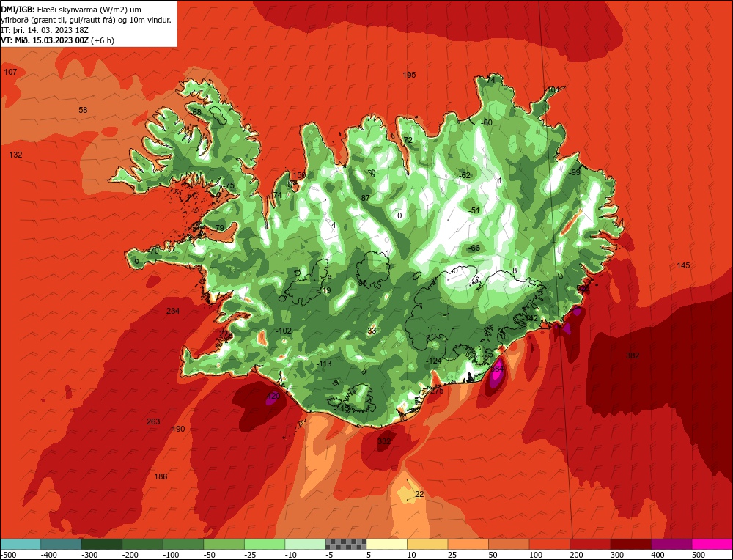This screenshot has height=560, width=733.
Task: Pick the palest green legend swatch after -10
Action: [305, 544]
